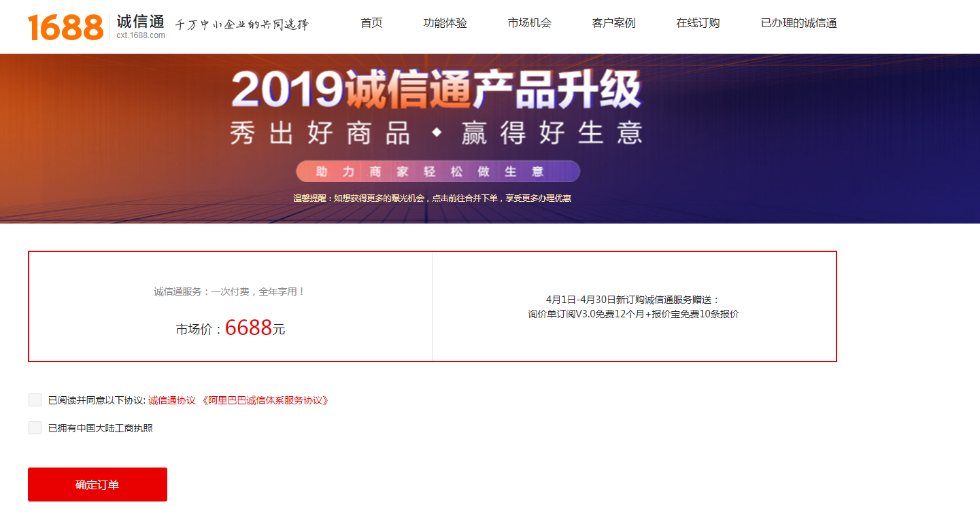Click the 温馨提醒 merge-order banner text
980x528 pixels.
[432, 198]
